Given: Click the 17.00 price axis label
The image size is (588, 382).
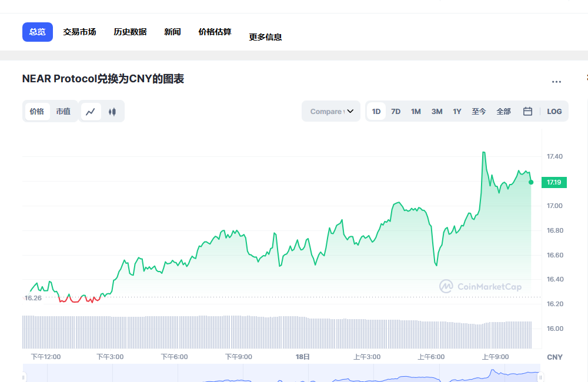Looking at the screenshot, I should coord(554,206).
